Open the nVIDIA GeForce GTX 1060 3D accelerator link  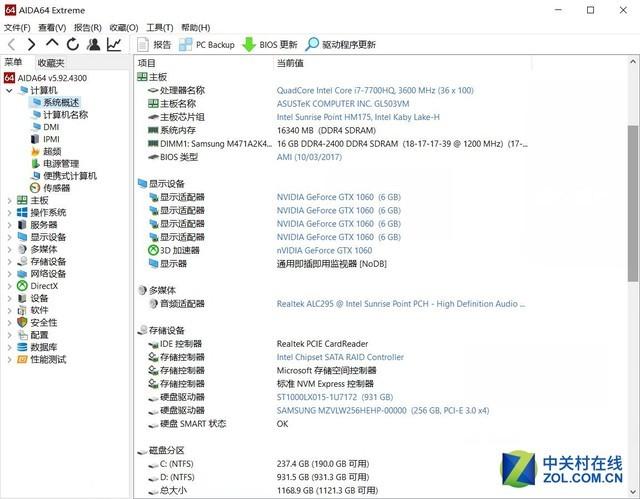(x=324, y=251)
